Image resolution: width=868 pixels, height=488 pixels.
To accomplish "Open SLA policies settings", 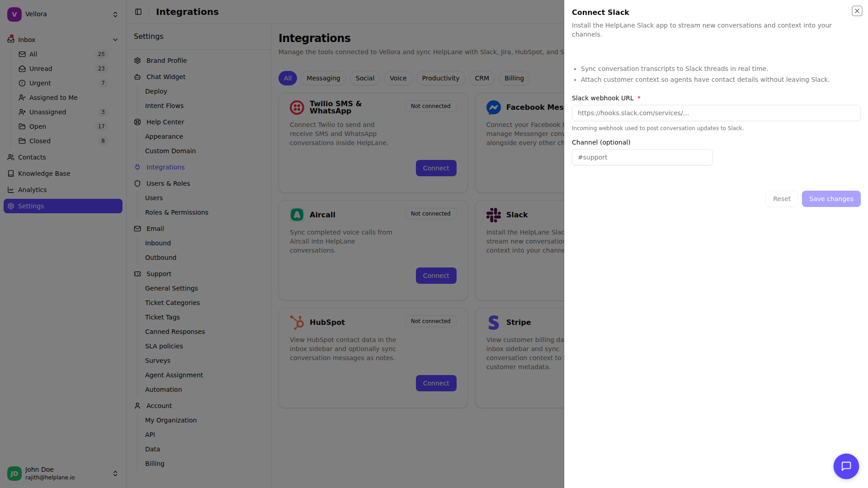I will coord(164,346).
